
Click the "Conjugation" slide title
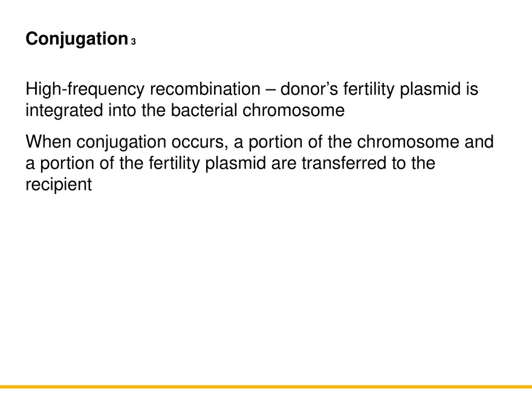(75, 39)
